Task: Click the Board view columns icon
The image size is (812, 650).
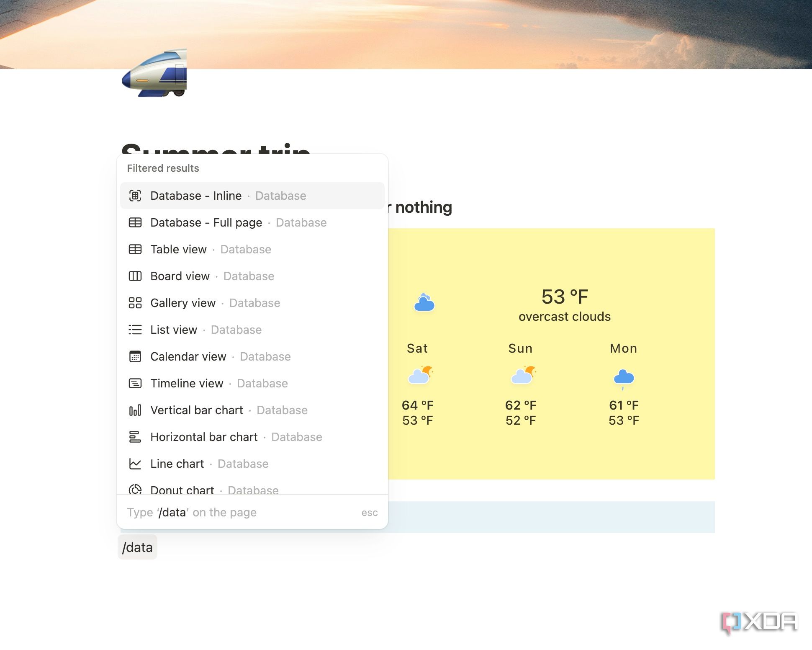Action: coord(135,276)
